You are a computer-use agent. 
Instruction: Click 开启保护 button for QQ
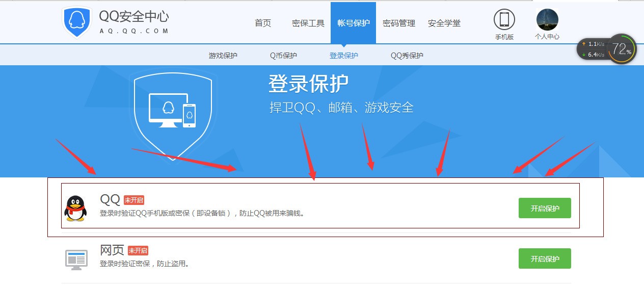click(545, 208)
